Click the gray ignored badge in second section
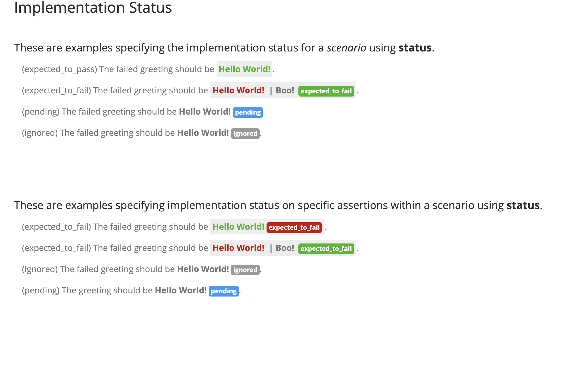 pos(245,270)
